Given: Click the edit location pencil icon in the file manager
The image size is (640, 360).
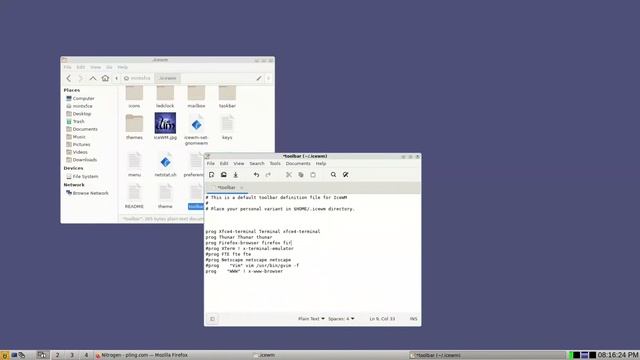Looking at the screenshot, I should (x=259, y=78).
